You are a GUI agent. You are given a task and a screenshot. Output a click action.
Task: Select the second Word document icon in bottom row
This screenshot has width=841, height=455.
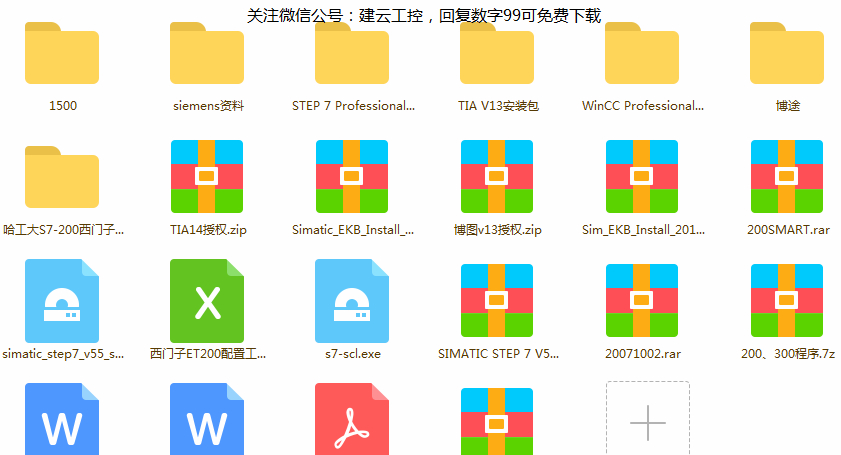pyautogui.click(x=207, y=419)
